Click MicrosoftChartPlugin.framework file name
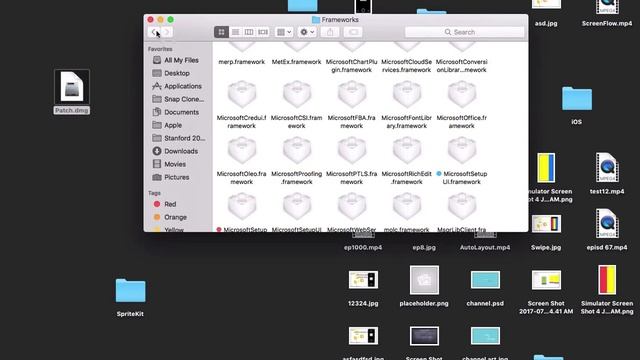640x360 pixels. (352, 66)
